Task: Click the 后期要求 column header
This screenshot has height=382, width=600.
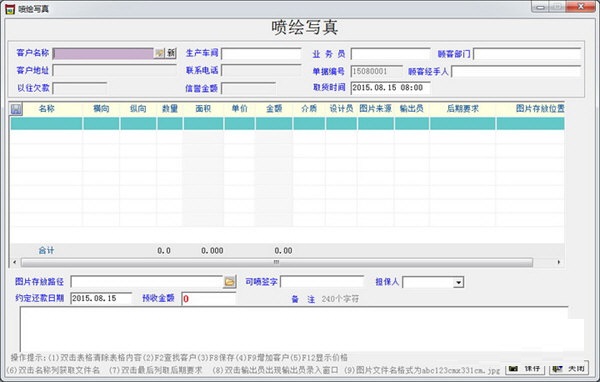Action: pos(463,109)
